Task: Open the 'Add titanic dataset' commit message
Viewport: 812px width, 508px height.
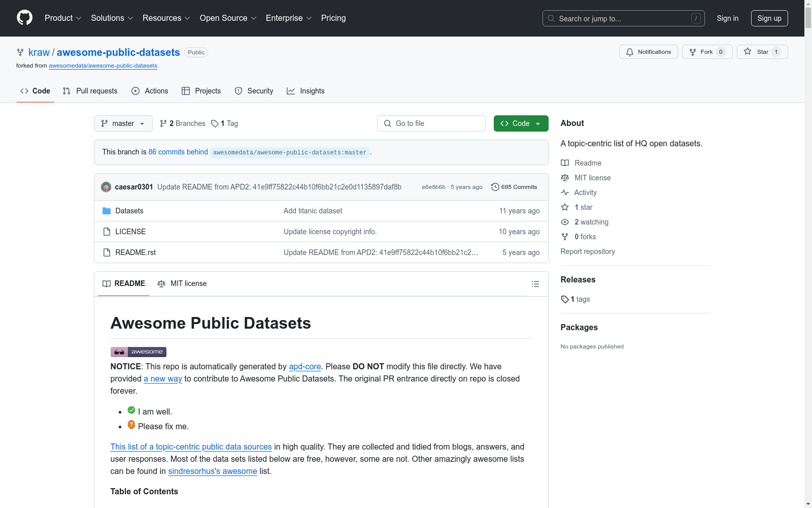Action: [x=313, y=211]
